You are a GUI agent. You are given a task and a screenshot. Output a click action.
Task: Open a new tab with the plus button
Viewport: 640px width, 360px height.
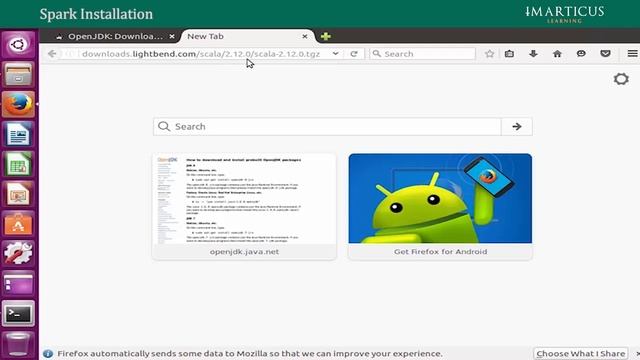click(326, 36)
